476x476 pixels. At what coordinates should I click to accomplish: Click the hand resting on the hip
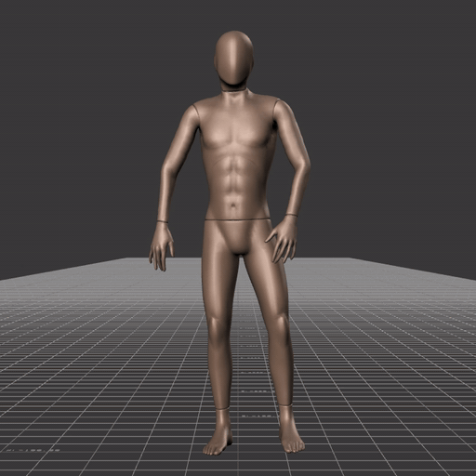tap(282, 239)
